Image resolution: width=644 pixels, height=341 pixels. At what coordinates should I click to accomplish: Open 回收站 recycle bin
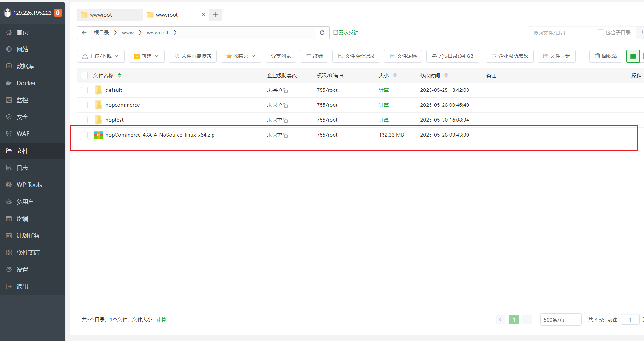click(x=606, y=56)
